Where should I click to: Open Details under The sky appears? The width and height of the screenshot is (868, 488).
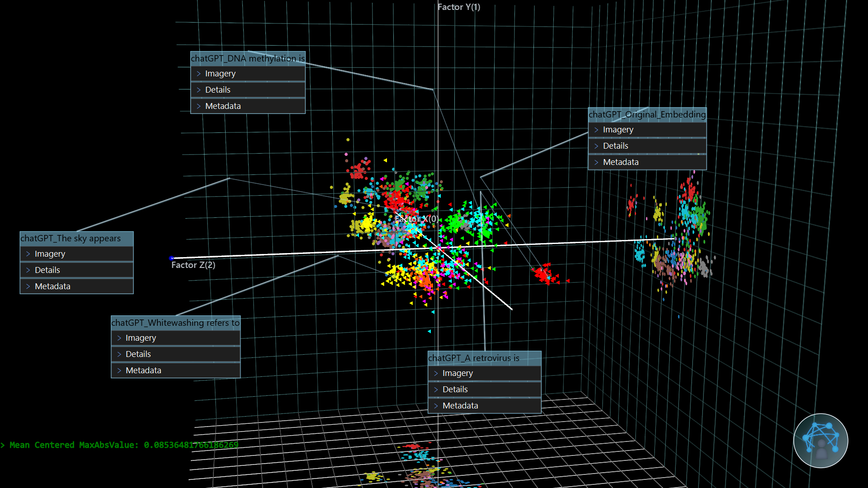tap(47, 270)
